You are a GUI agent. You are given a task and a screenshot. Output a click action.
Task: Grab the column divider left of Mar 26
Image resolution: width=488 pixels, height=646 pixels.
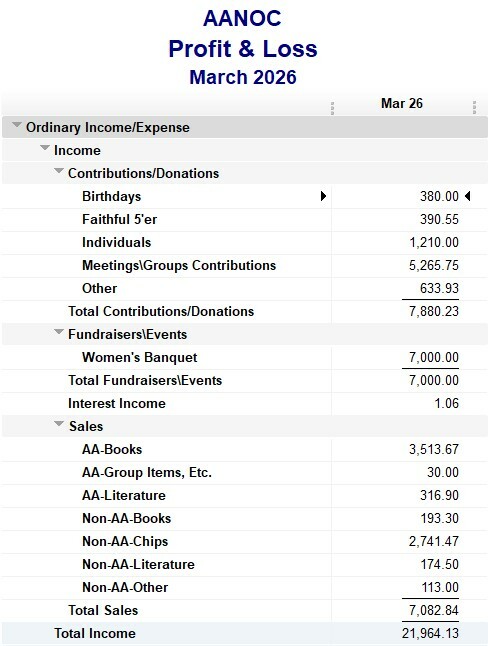pos(332,108)
